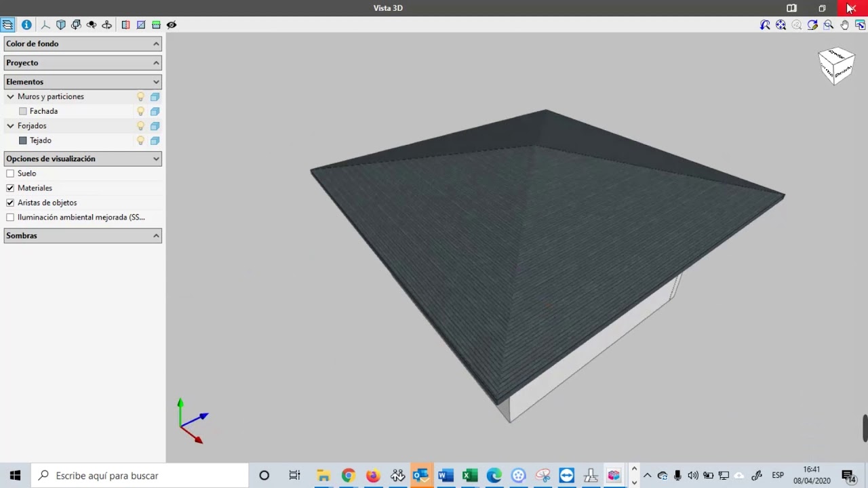Image resolution: width=868 pixels, height=488 pixels.
Task: Click the x2 zoom magnifier icon
Action: click(x=797, y=25)
